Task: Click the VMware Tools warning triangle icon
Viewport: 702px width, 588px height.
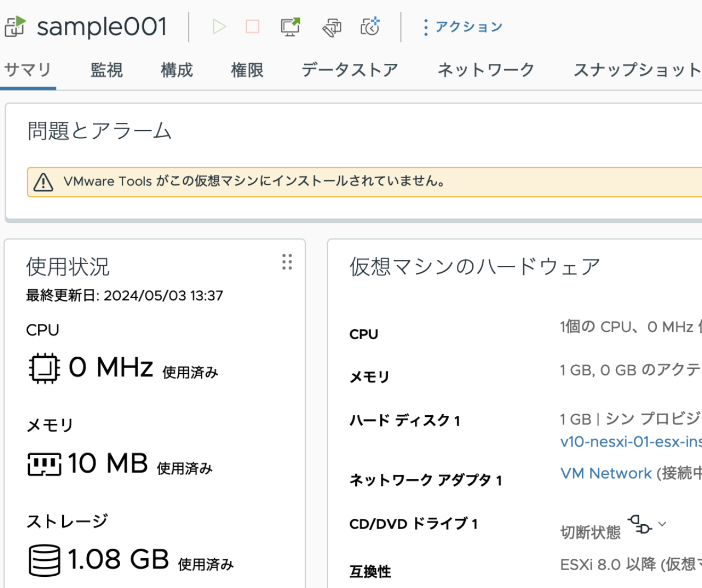Action: point(41,181)
